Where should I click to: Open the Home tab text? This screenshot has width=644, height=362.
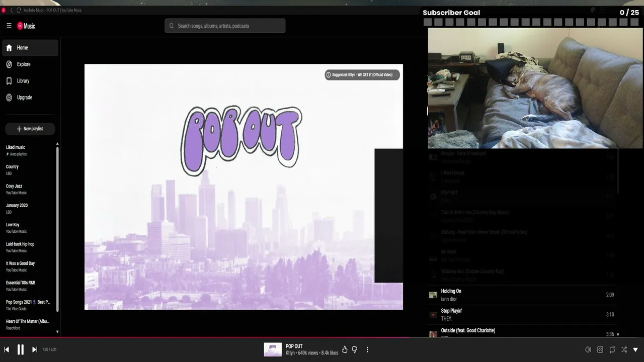pyautogui.click(x=23, y=48)
